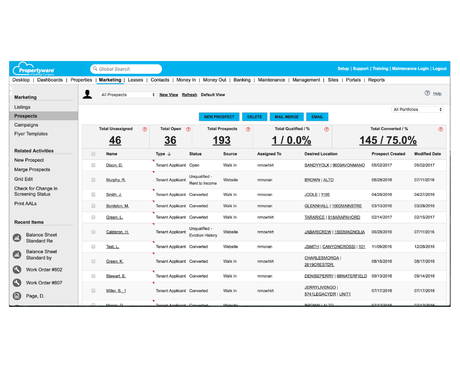Click the NEW PROSPECT button

[x=219, y=117]
